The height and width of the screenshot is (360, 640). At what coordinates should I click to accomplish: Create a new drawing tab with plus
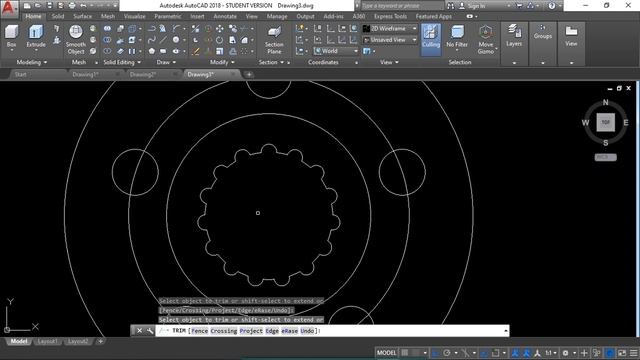pos(249,74)
